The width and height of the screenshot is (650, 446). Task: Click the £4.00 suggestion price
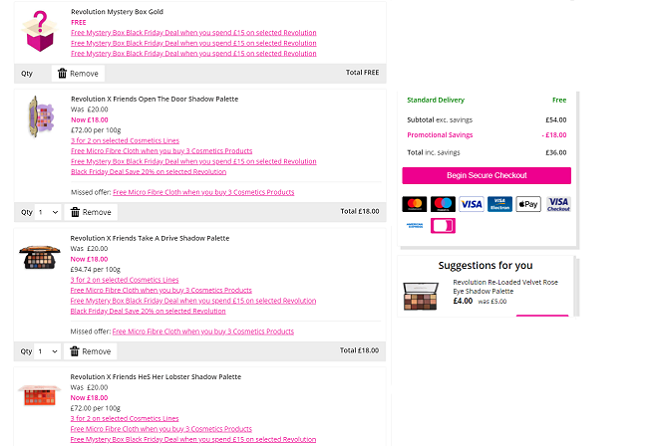[x=463, y=301]
